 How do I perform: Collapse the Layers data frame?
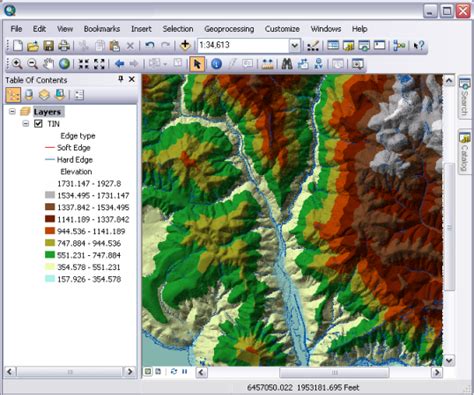pos(12,112)
